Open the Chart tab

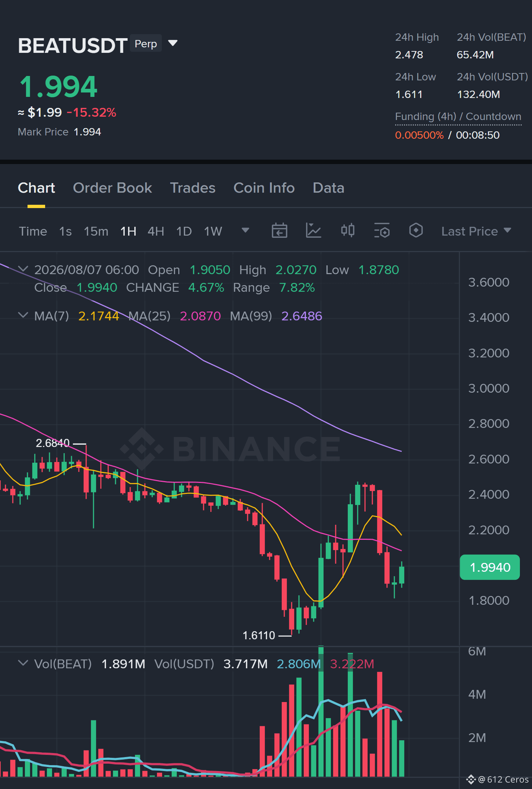pyautogui.click(x=36, y=188)
